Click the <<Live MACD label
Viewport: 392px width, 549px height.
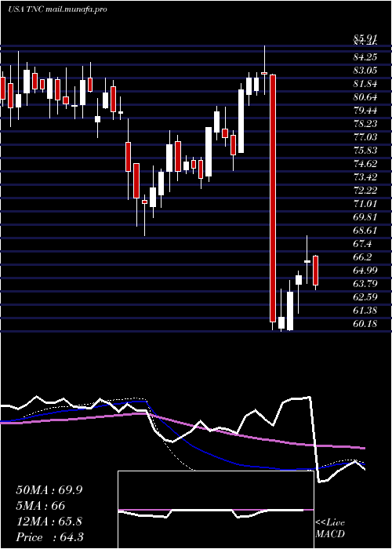pyautogui.click(x=330, y=529)
